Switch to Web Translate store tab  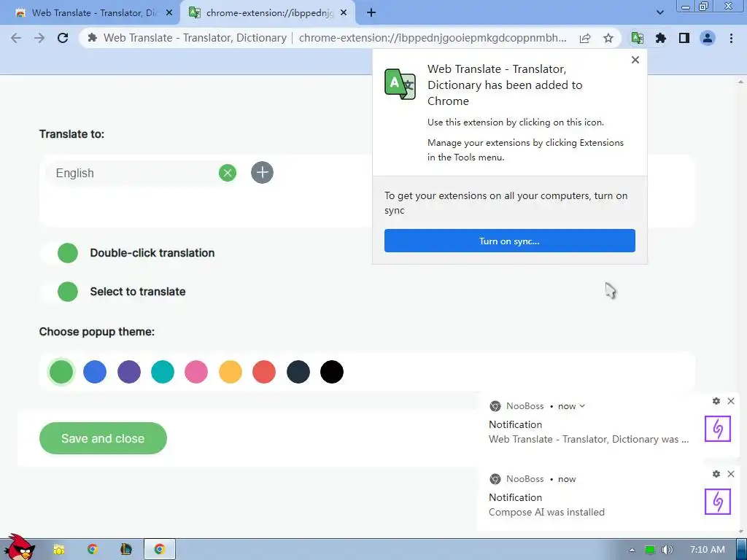(x=90, y=13)
